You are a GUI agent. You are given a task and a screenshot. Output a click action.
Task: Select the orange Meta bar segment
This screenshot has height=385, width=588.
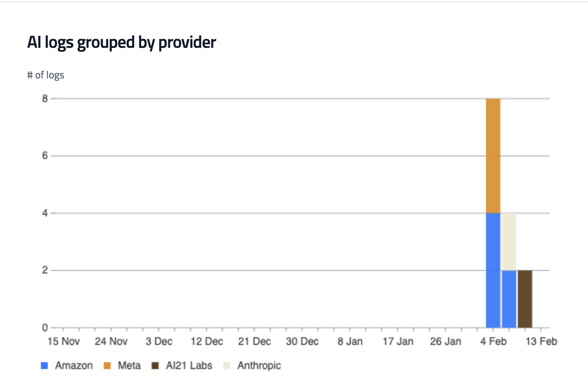(x=493, y=155)
